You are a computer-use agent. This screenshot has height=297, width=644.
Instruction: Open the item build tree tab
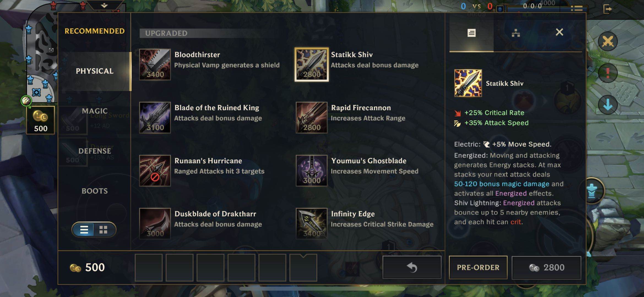pyautogui.click(x=516, y=33)
